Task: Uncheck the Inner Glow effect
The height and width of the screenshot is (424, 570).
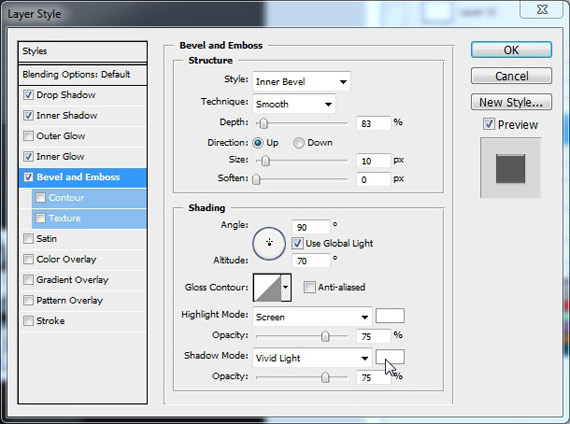Action: (x=28, y=157)
